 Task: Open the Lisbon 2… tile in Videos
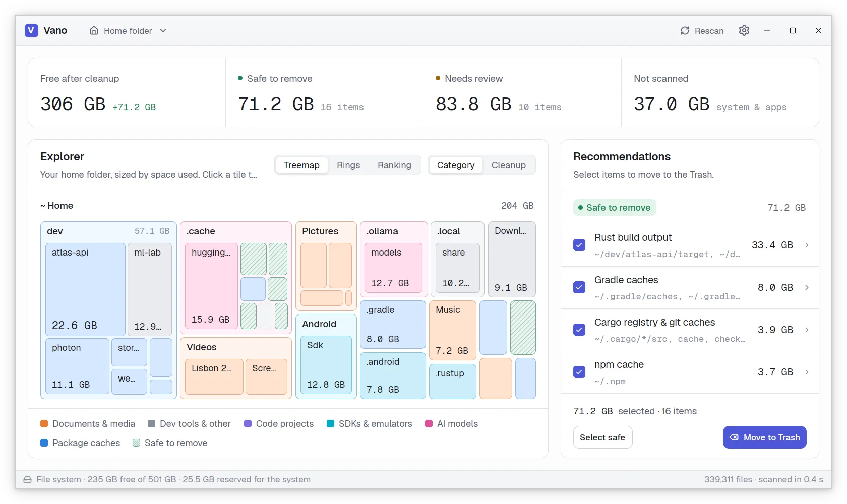pos(214,376)
